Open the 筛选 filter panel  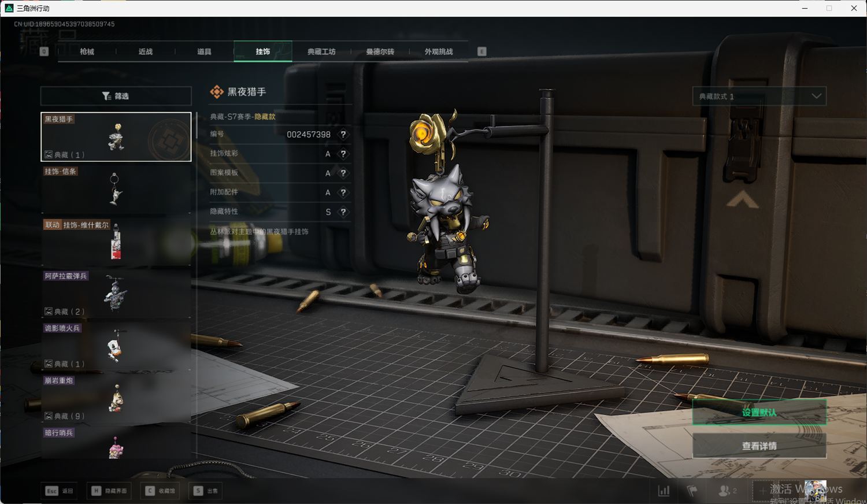[116, 96]
